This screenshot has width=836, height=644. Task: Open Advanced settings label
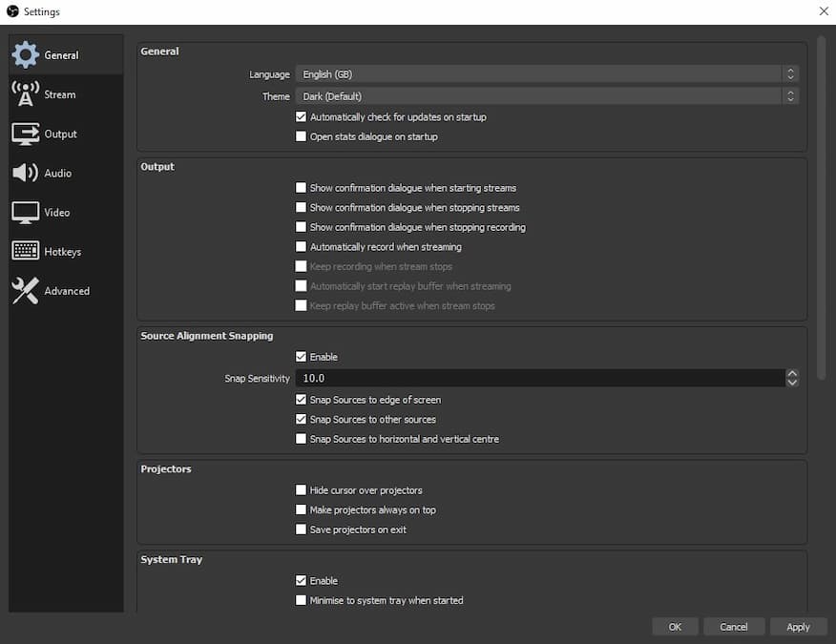point(67,291)
